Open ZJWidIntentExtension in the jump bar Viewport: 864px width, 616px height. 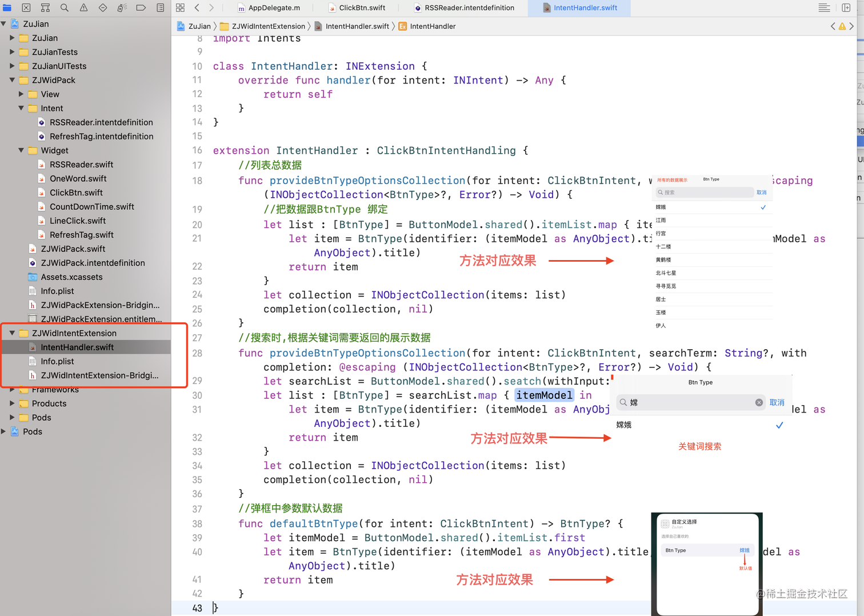click(263, 26)
